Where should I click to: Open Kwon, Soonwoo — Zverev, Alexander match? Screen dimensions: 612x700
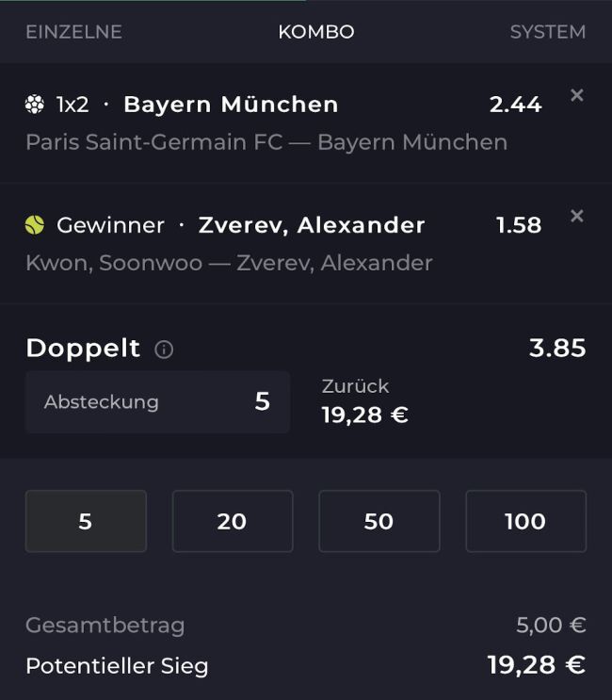coord(229,263)
